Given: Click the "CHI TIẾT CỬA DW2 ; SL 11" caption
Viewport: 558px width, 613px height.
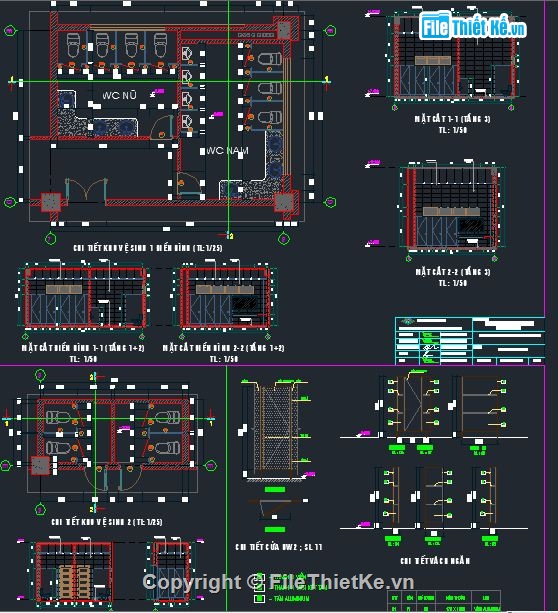Looking at the screenshot, I should coord(279,547).
